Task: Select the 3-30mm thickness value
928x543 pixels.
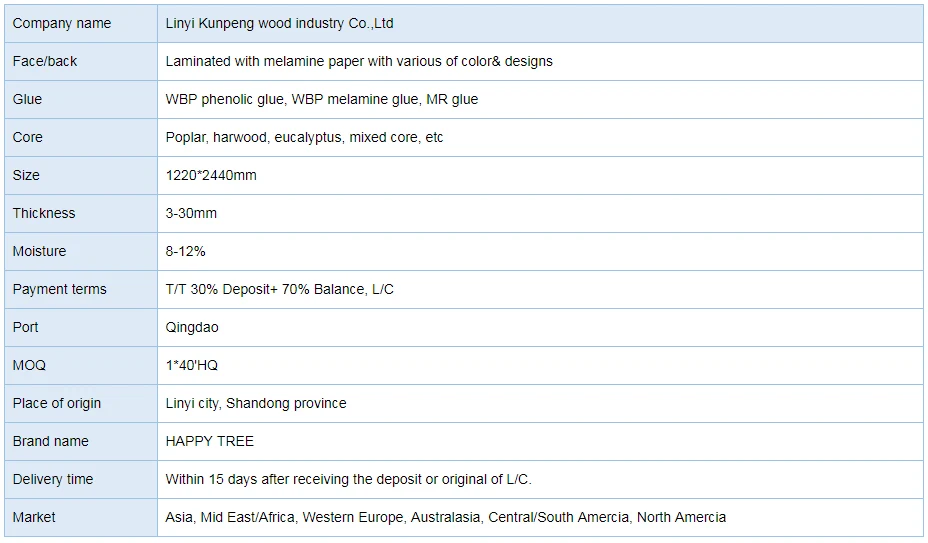Action: coord(191,213)
